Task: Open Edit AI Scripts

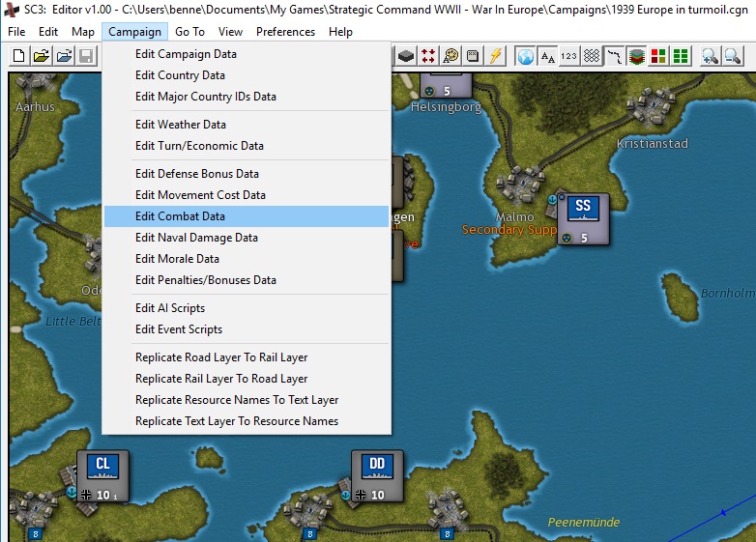Action: (x=247, y=308)
